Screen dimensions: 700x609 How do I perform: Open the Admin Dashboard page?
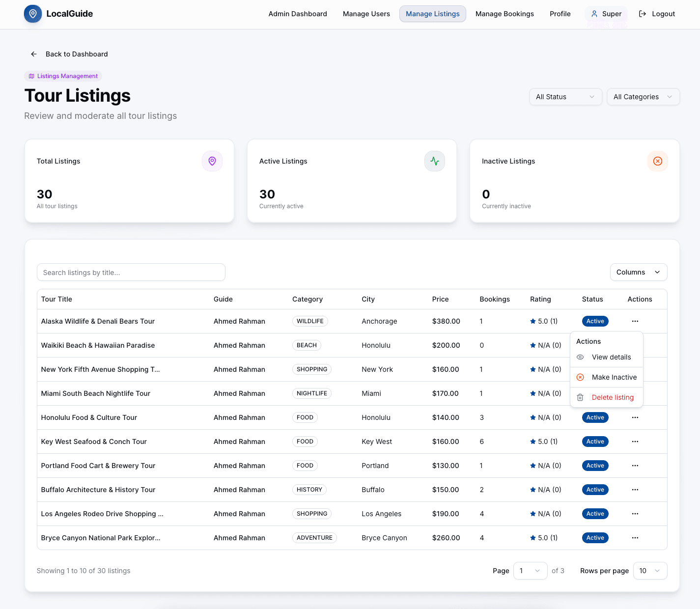click(298, 14)
